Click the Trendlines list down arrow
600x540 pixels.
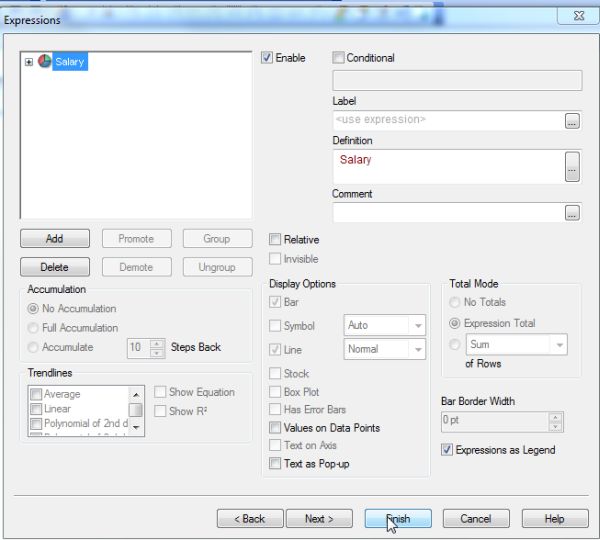[136, 427]
